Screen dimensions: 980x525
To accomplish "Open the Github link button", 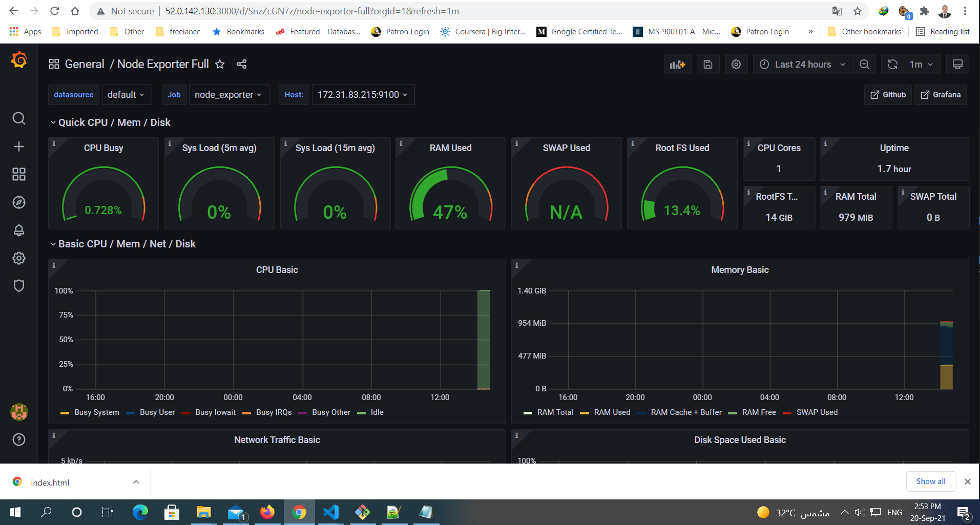I will [888, 95].
